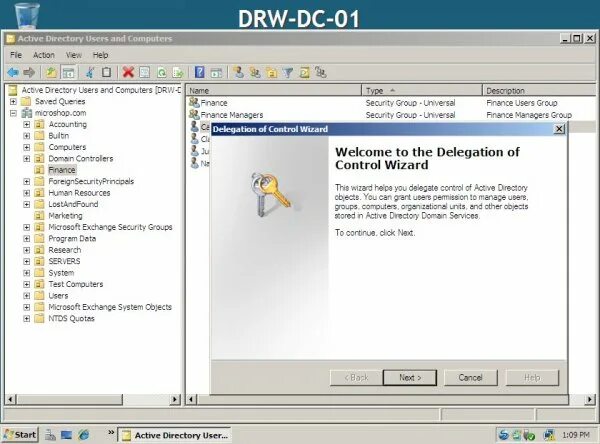The height and width of the screenshot is (444, 600).
Task: Click the blue Help question-mark icon
Action: (199, 72)
